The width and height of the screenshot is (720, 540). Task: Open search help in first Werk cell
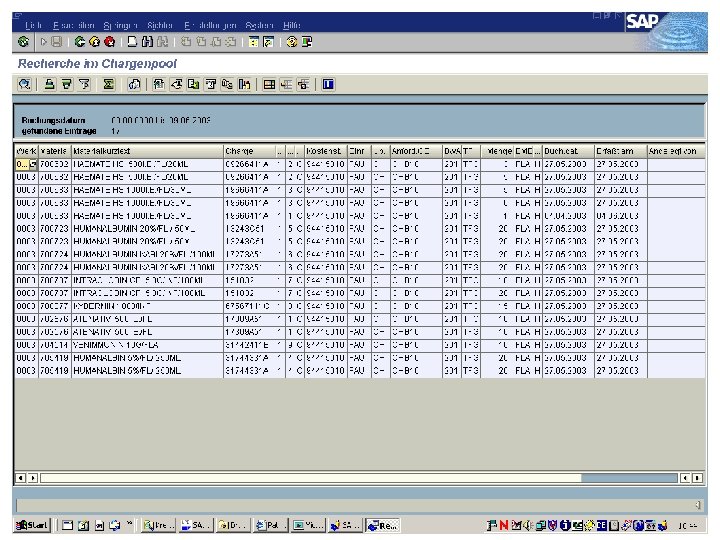[33, 164]
